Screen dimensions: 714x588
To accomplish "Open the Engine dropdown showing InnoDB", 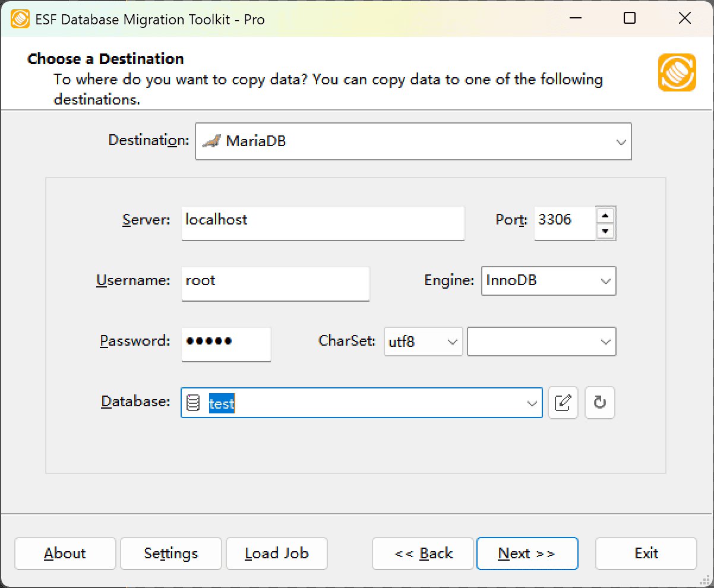I will point(607,281).
